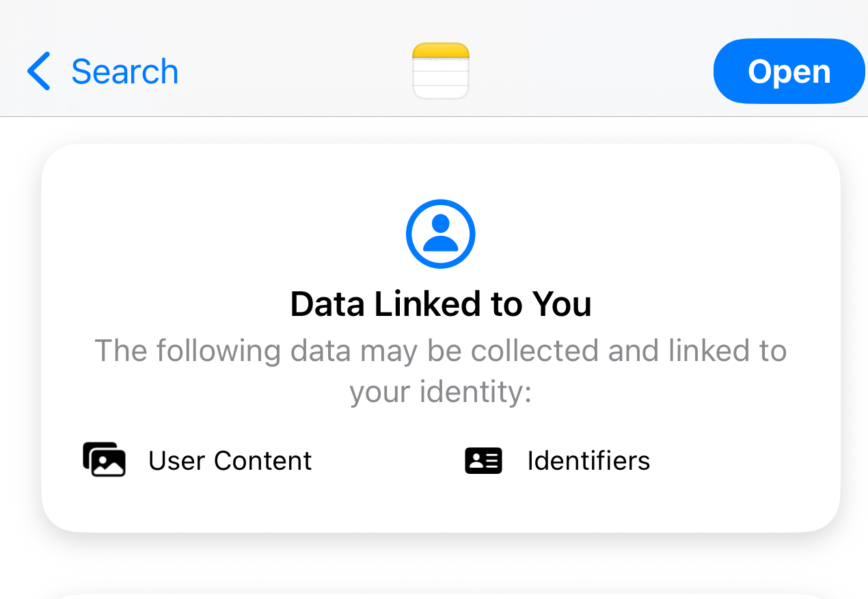Tap the partially visible card at bottom
The width and height of the screenshot is (868, 599).
(441, 596)
